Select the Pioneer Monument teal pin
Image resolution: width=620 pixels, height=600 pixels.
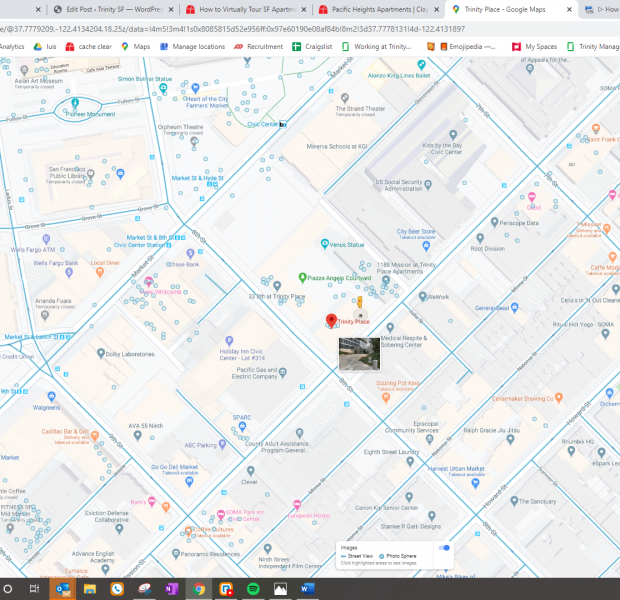[x=75, y=103]
